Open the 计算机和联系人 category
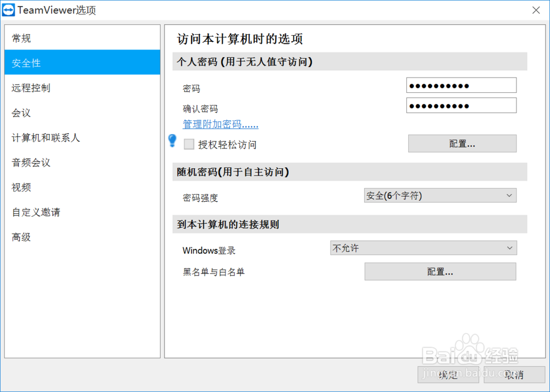The image size is (550, 392). tap(82, 137)
